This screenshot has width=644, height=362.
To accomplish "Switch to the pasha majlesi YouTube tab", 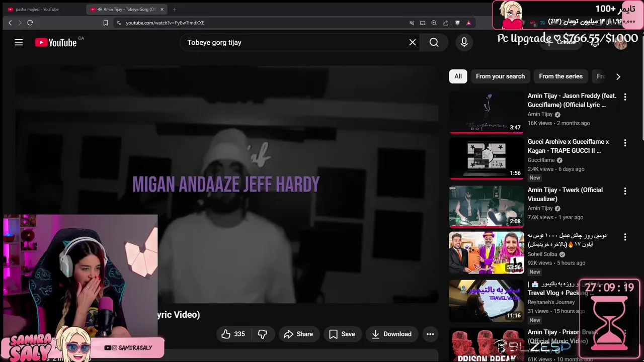I will (43, 9).
